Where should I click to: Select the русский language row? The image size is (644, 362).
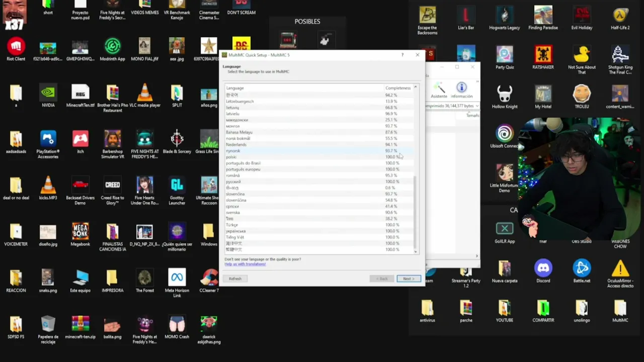tap(318, 182)
